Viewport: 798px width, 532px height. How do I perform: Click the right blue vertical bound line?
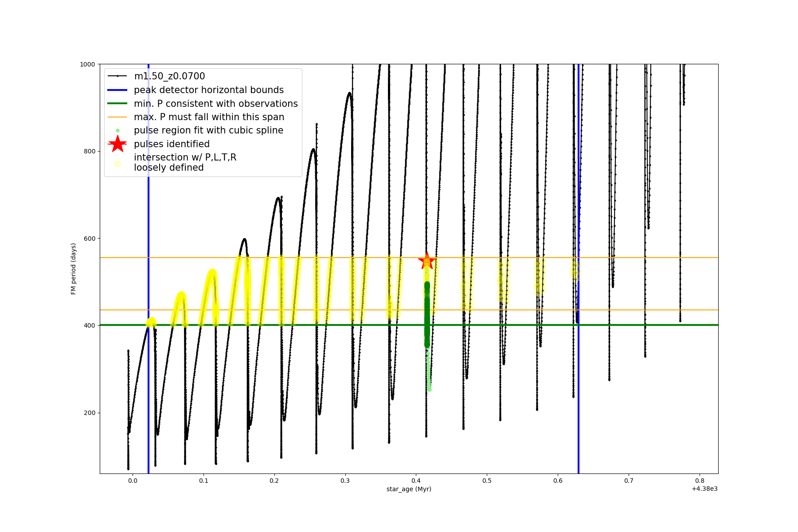579,399
